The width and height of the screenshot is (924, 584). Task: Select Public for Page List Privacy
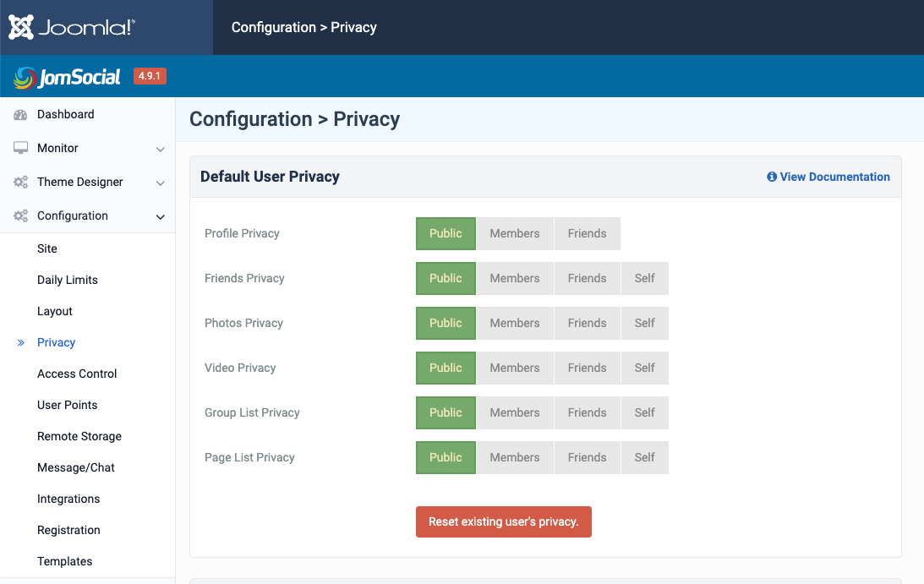click(446, 457)
